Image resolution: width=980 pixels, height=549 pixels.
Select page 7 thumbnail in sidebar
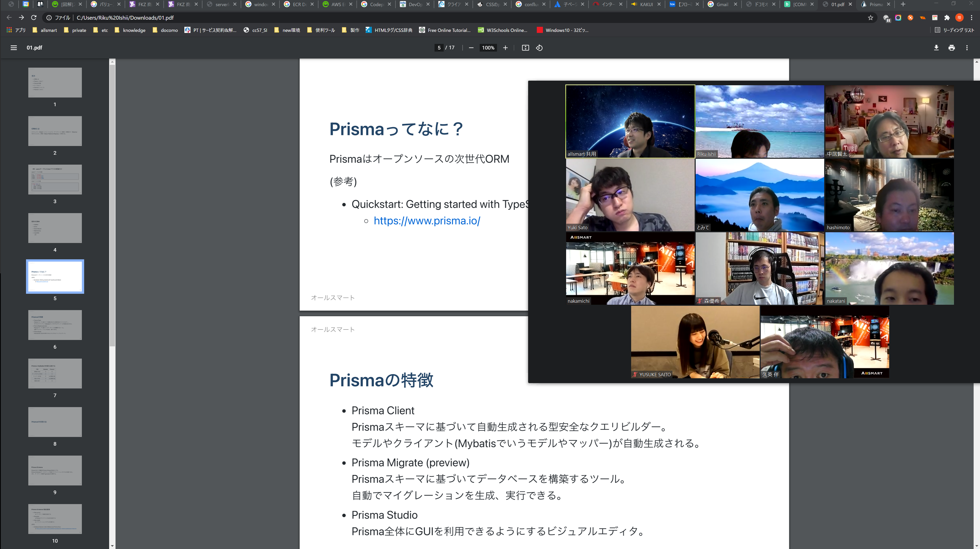(55, 373)
